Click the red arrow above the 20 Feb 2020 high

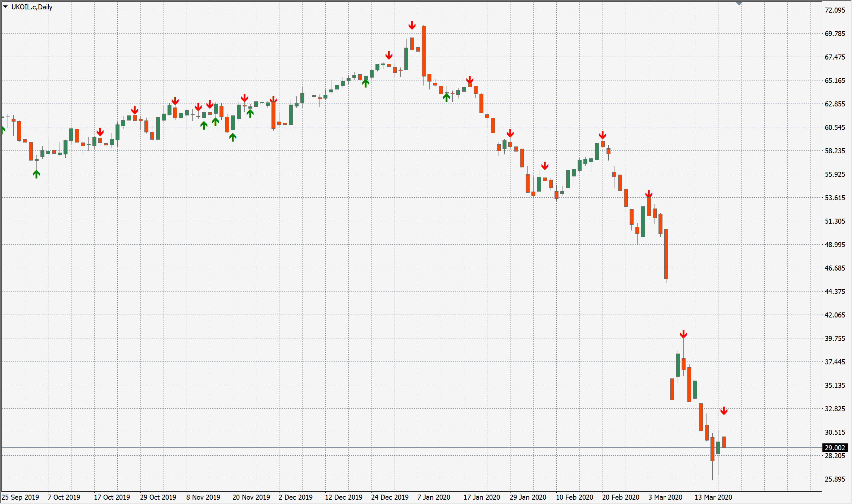tap(603, 135)
